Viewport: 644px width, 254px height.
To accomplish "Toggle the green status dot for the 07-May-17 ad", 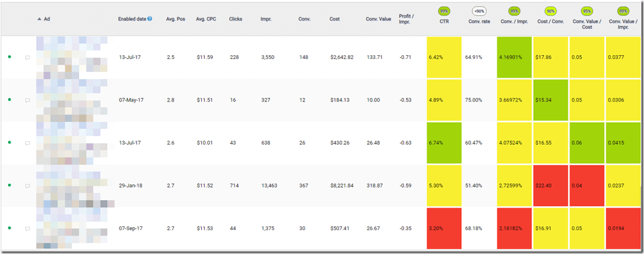I will tap(9, 100).
